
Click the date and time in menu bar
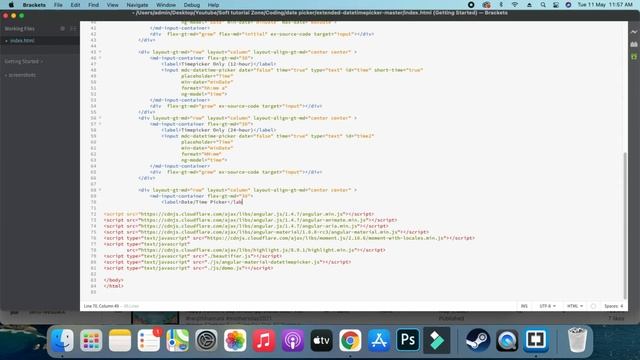[x=605, y=5]
